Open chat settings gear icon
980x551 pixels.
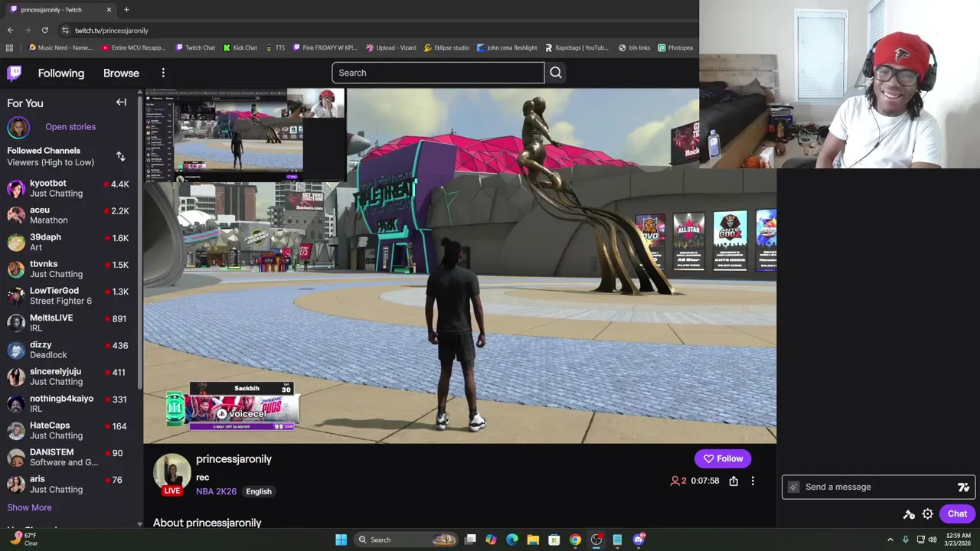tap(927, 514)
